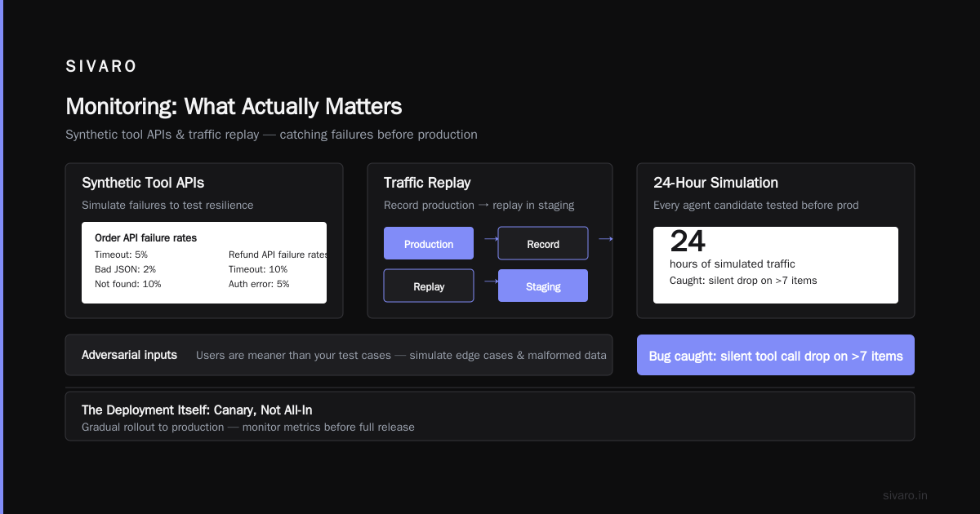Click the SIVARO logo text
This screenshot has width=980, height=514.
(x=101, y=67)
